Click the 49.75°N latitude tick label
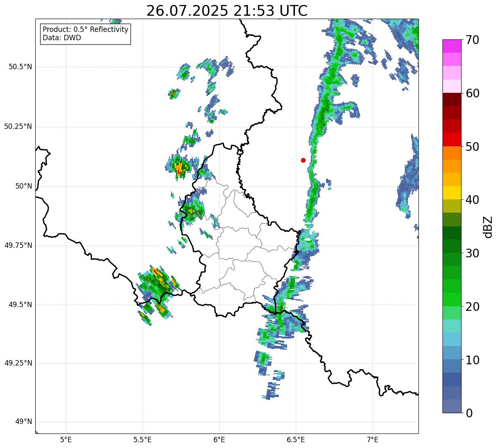 (18, 245)
